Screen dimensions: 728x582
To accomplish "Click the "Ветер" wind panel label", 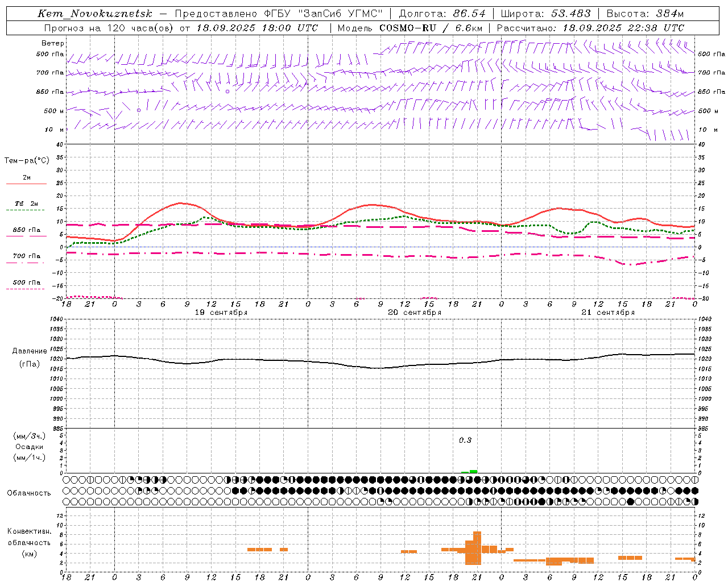I will 53,43.
